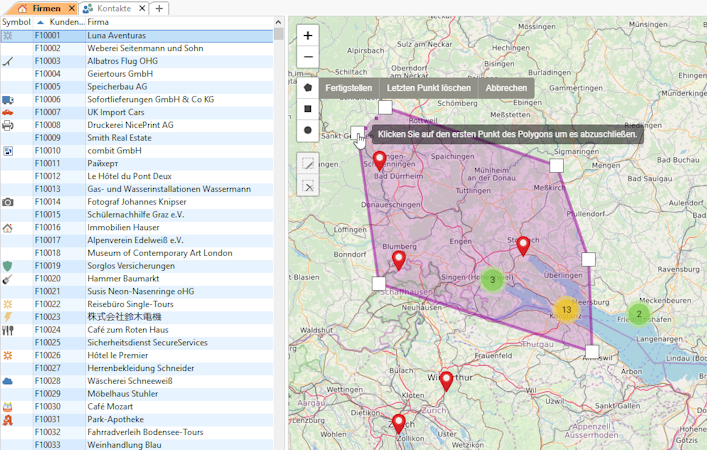
Task: Click the red car symbol of UK Import Cars
Action: coord(8,112)
